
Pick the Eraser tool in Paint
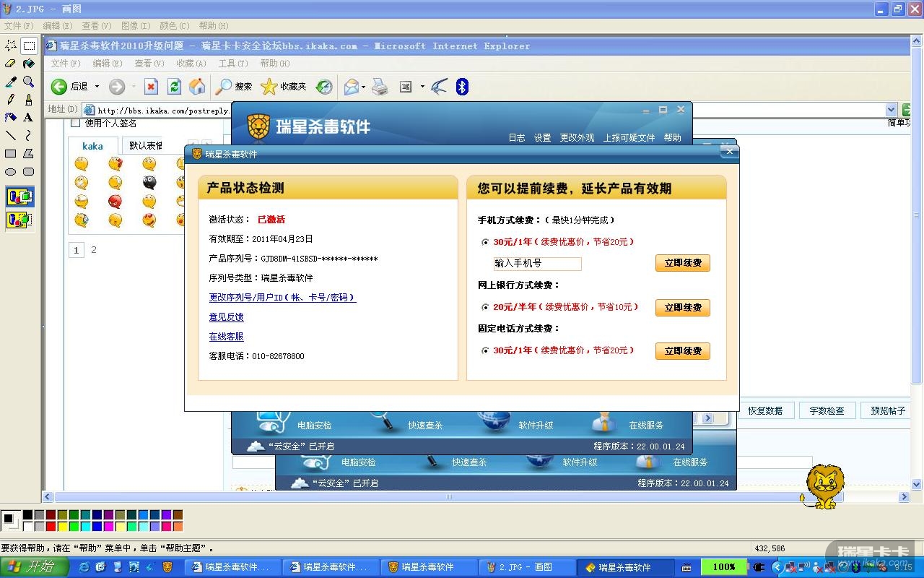click(11, 64)
